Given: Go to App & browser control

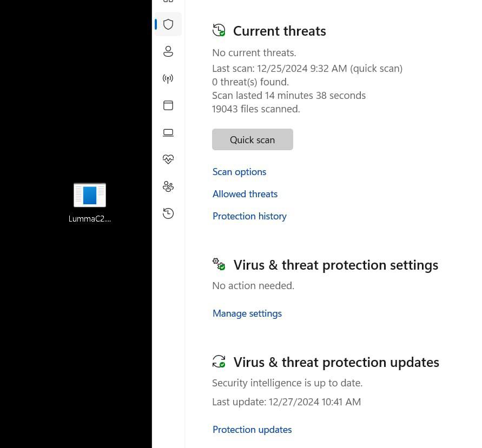Looking at the screenshot, I should click(168, 105).
